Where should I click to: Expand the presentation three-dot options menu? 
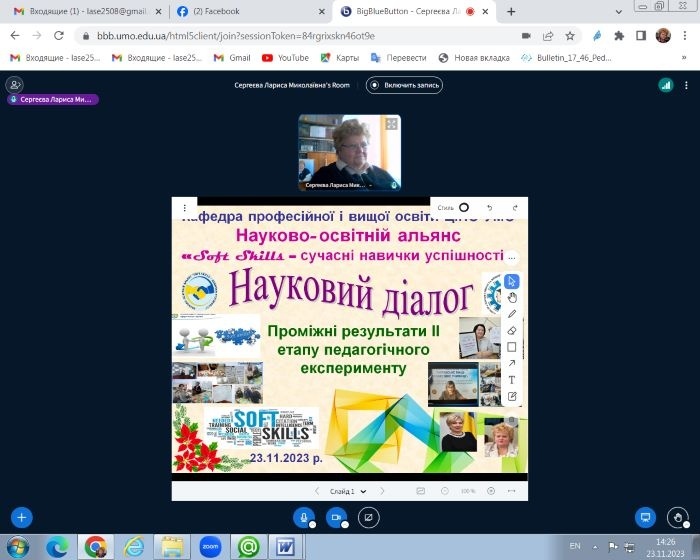pos(185,209)
